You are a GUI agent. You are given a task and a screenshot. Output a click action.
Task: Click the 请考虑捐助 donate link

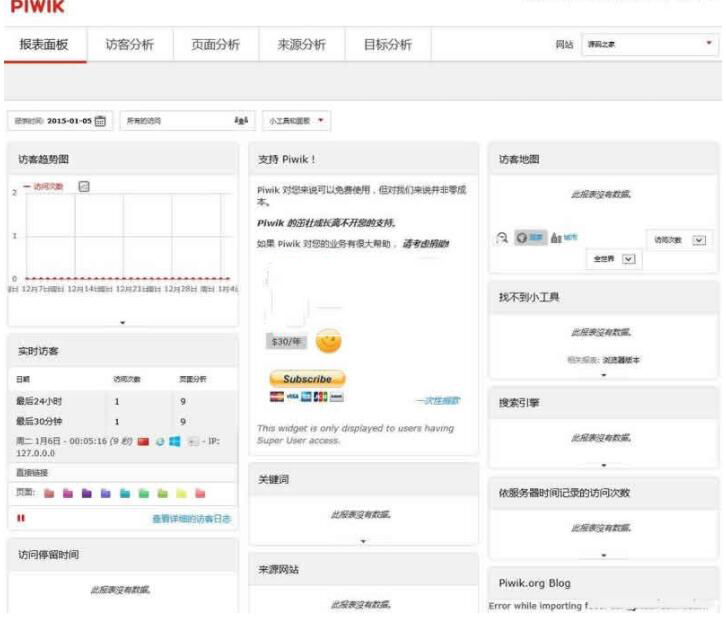click(x=426, y=243)
